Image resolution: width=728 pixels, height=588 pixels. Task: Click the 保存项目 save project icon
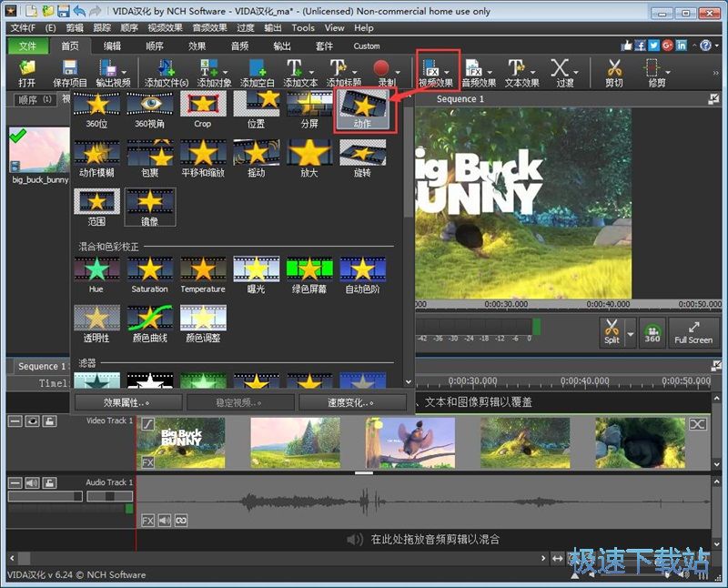pyautogui.click(x=70, y=74)
